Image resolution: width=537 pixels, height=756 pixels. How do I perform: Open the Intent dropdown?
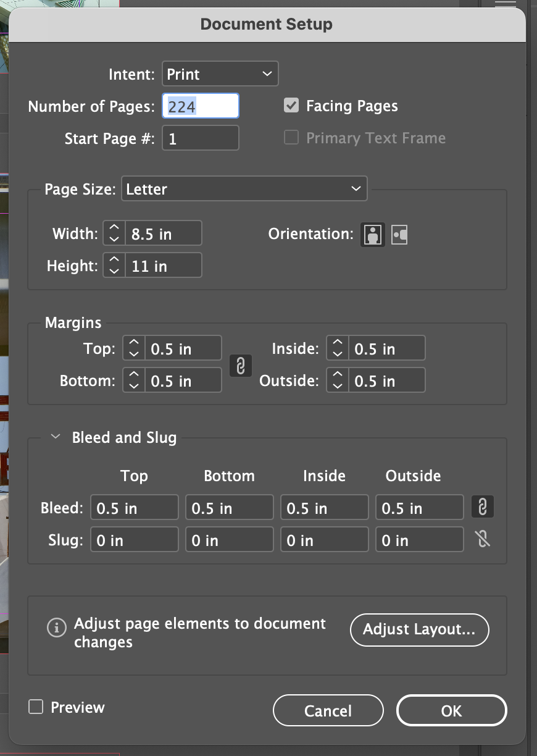click(220, 73)
